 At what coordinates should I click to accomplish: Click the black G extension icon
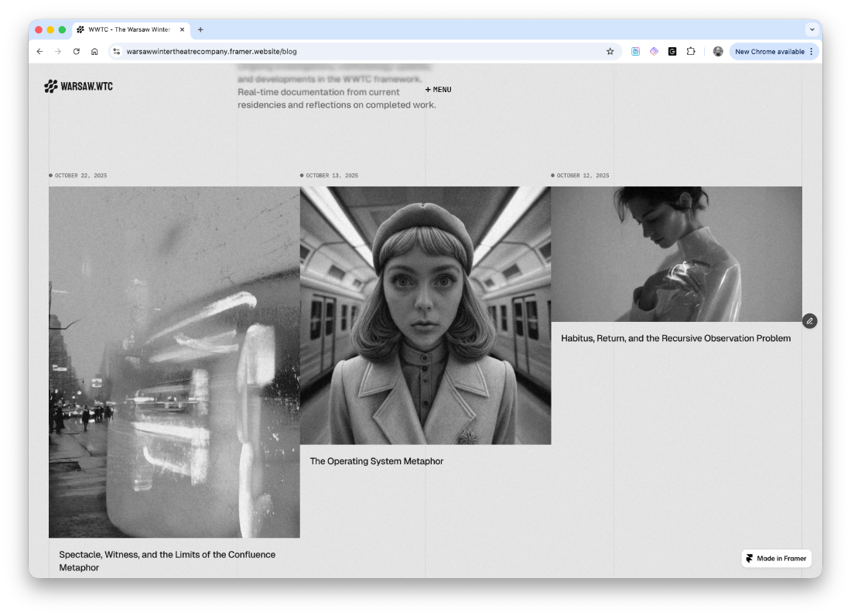(672, 52)
